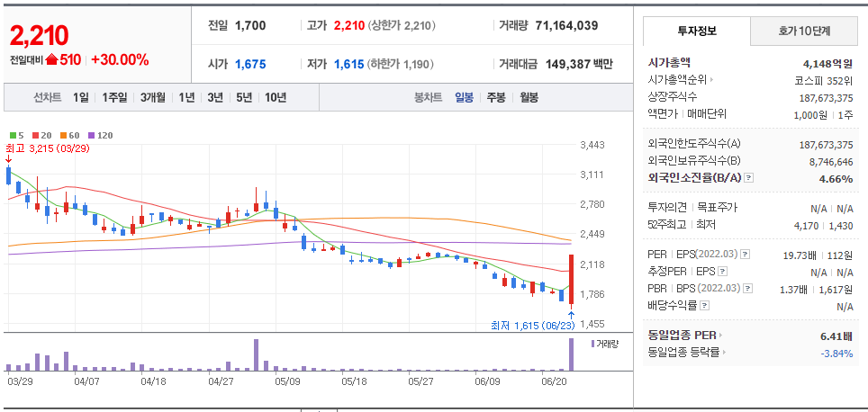Click the 시가총액순위 link
The height and width of the screenshot is (412, 868).
click(x=677, y=80)
